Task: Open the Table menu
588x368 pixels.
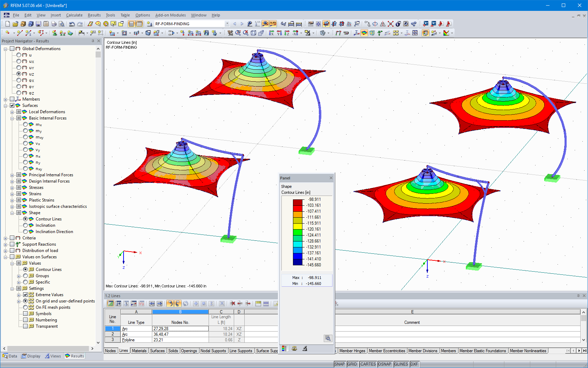Action: click(x=125, y=15)
